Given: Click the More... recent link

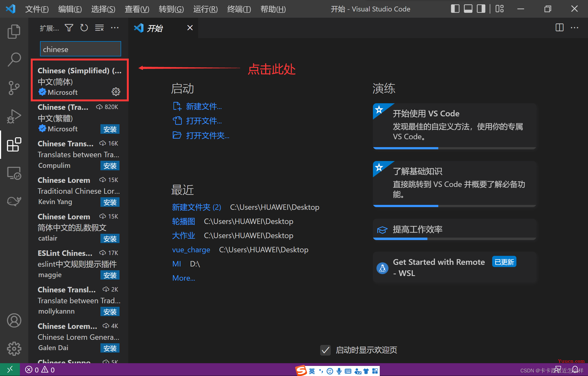Looking at the screenshot, I should pyautogui.click(x=184, y=278).
